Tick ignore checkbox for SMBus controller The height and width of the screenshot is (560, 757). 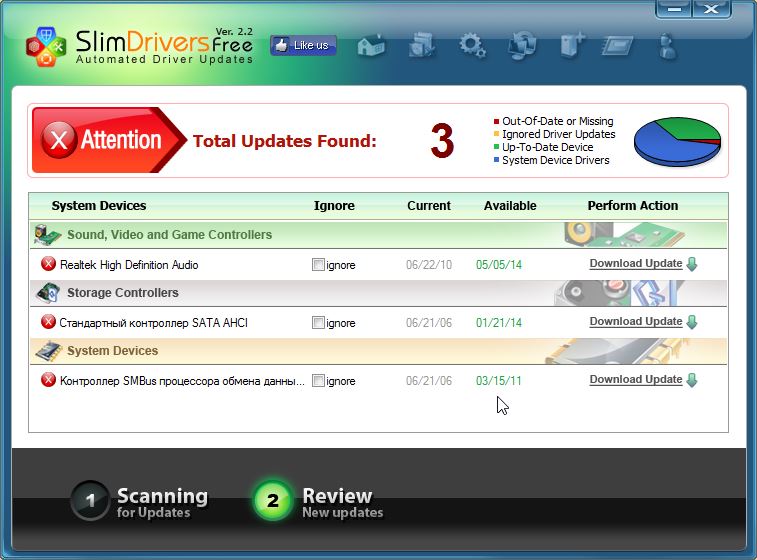pyautogui.click(x=318, y=380)
